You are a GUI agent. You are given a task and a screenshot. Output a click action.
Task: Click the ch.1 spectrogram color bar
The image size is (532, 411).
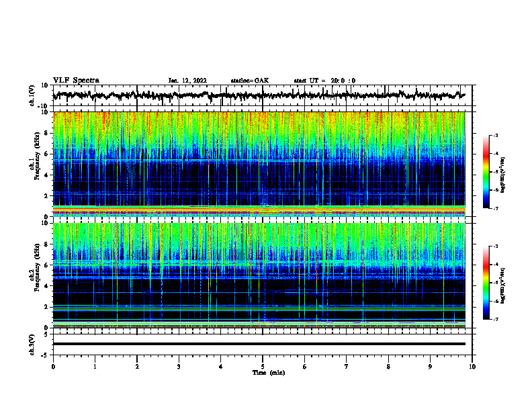486,172
